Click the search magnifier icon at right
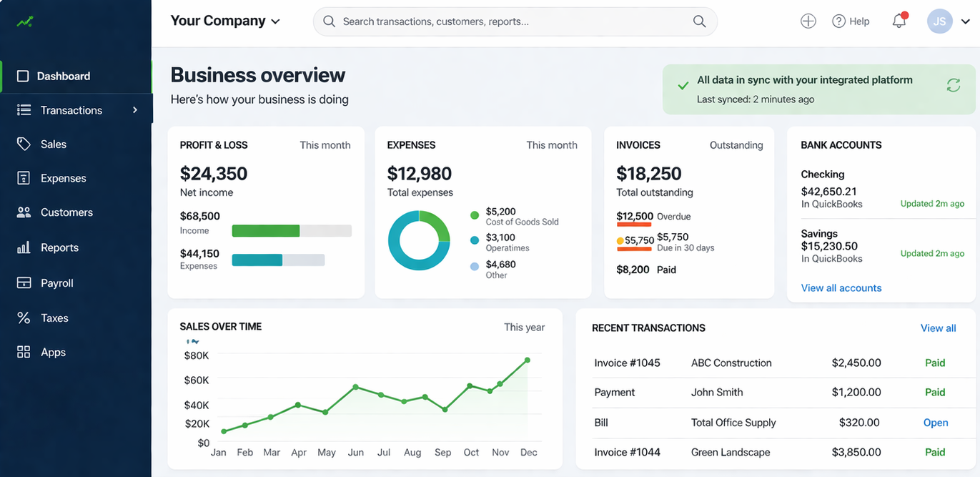Viewport: 980px width, 477px height. 699,21
